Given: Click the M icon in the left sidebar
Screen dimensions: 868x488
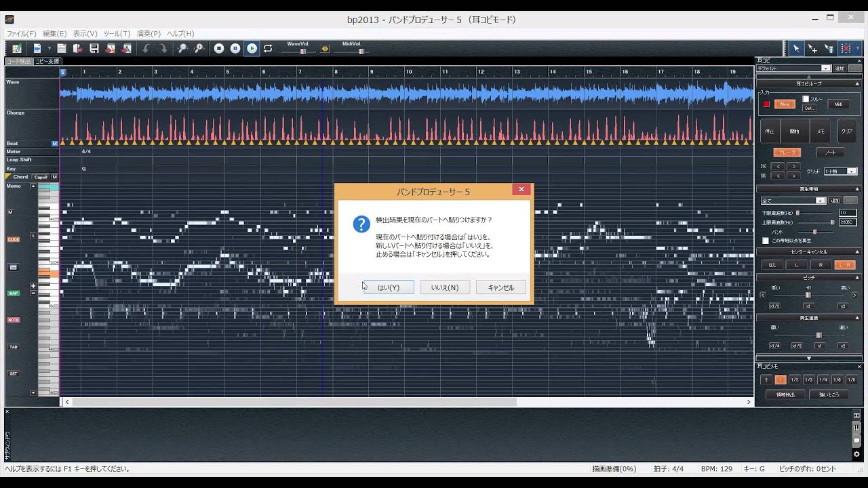Looking at the screenshot, I should [11, 212].
